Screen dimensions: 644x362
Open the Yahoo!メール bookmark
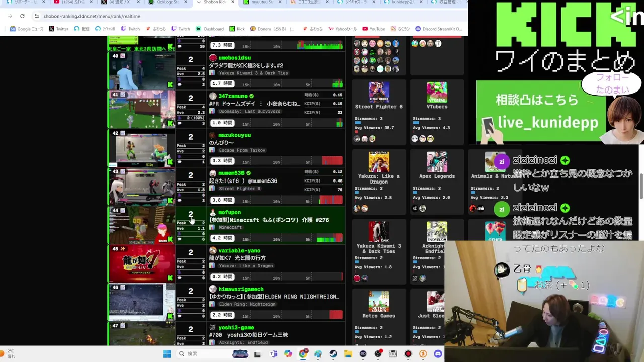point(342,29)
